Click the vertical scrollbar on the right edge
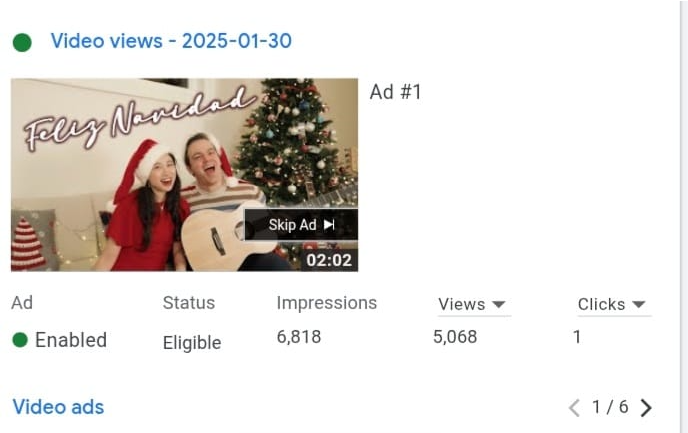Image resolution: width=688 pixels, height=433 pixels. click(x=684, y=216)
